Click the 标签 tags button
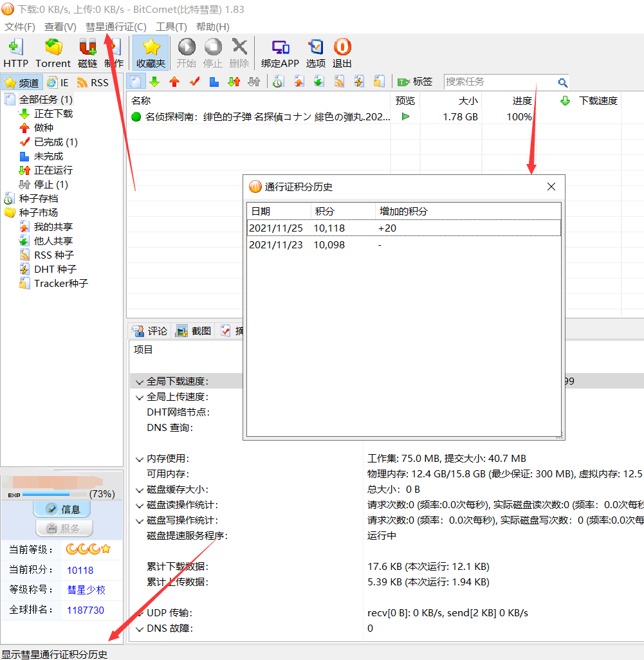The image size is (644, 660). [x=415, y=82]
